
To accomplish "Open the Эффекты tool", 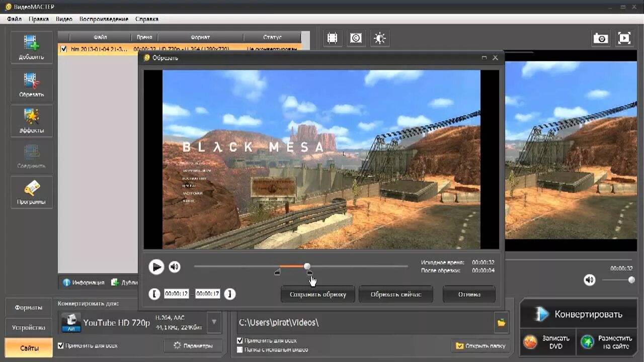I will pyautogui.click(x=31, y=121).
